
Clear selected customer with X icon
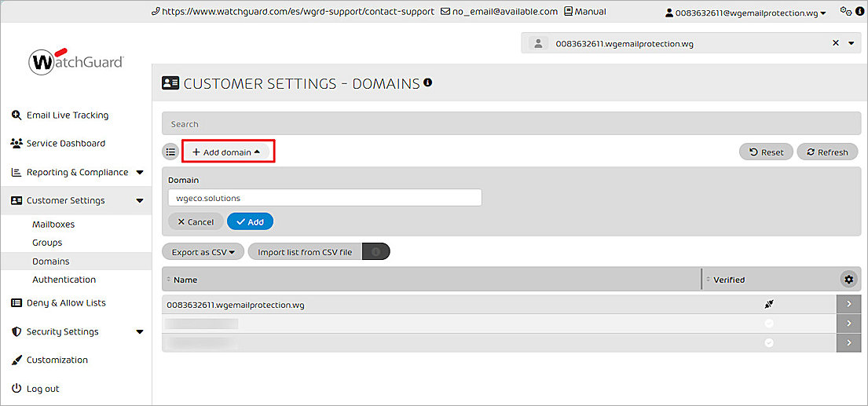836,43
